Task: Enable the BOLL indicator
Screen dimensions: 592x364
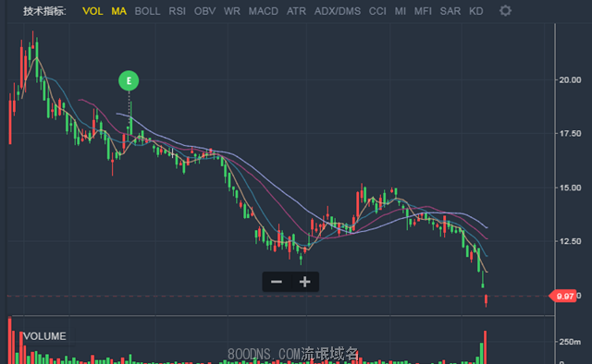Action: (147, 11)
